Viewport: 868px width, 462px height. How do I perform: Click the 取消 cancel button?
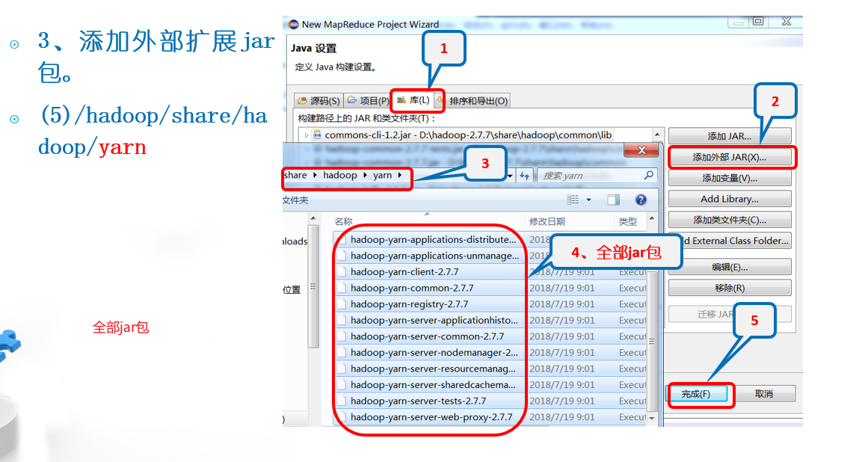tap(763, 394)
